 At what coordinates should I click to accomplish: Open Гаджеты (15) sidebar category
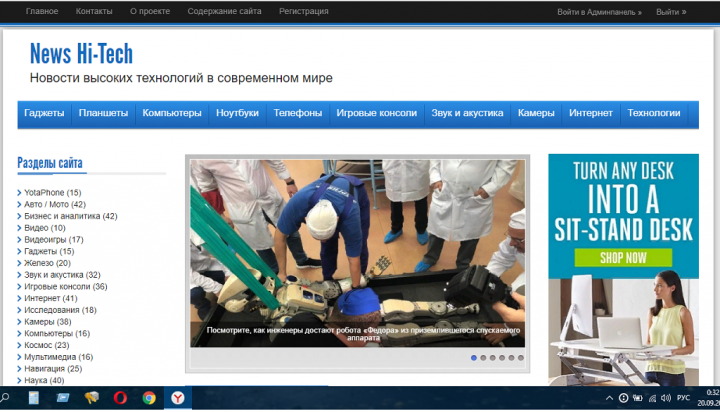pos(49,251)
